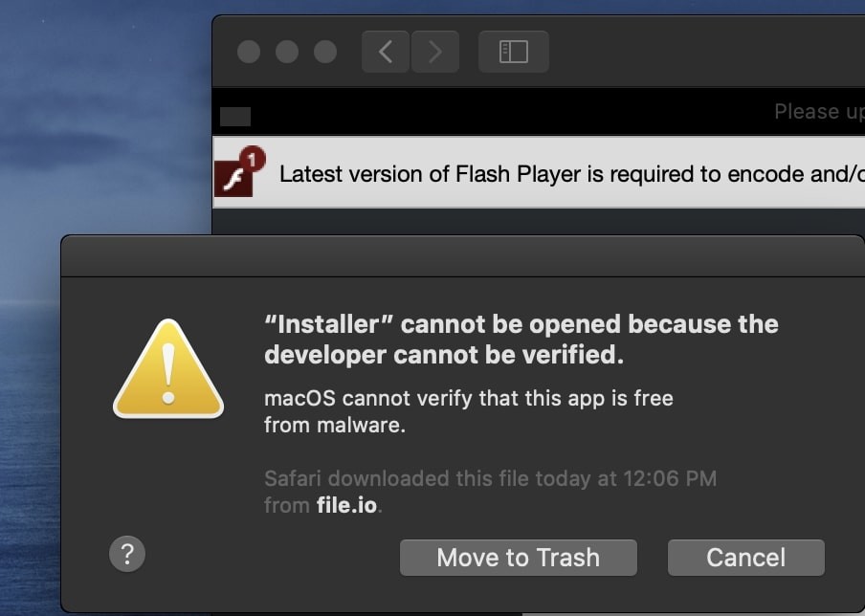Click the Safari back navigation arrow
The height and width of the screenshot is (616, 865).
click(x=385, y=52)
